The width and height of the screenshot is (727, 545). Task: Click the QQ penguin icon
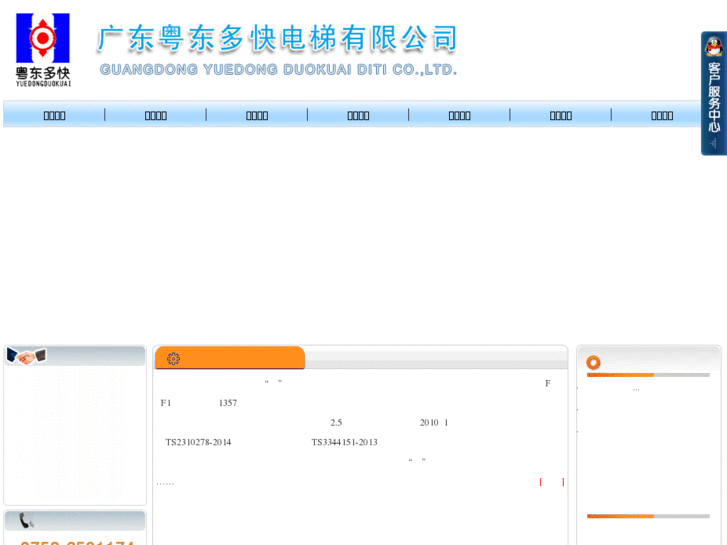pyautogui.click(x=714, y=47)
